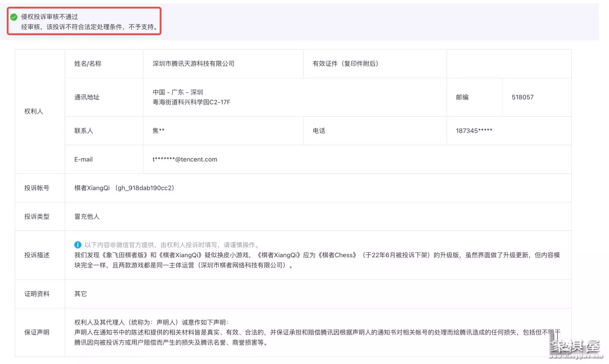Screen dimensions: 609x364
Task: Click the blue info icon in 投诉描述 row
Action: [78, 245]
